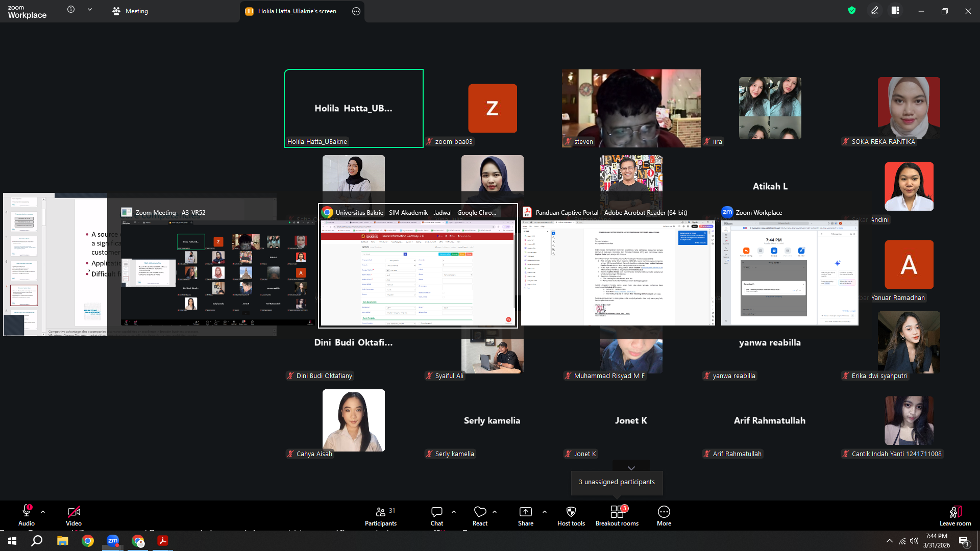Expand the chat options arrow
This screenshot has width=980, height=551.
click(454, 512)
